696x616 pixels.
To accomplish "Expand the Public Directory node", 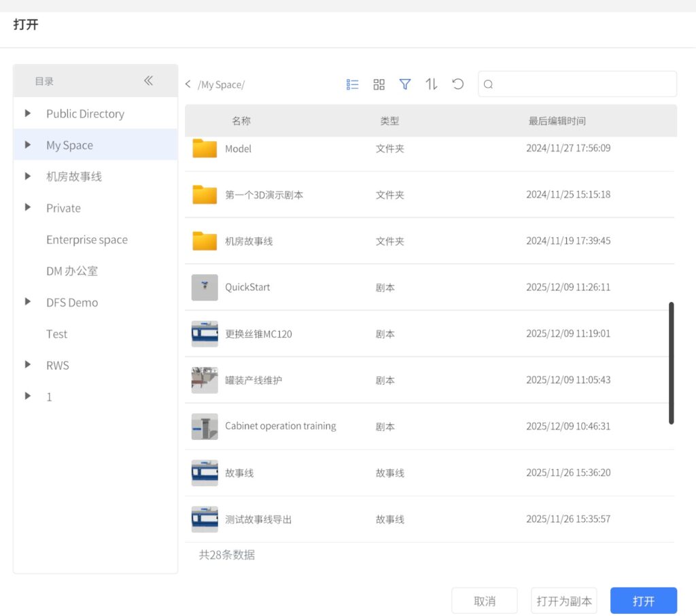I will [28, 114].
